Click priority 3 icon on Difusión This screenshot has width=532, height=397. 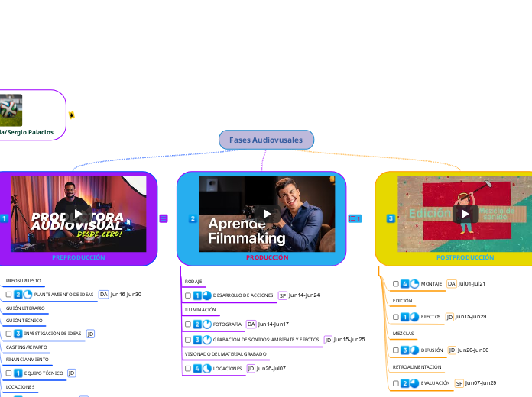click(405, 350)
